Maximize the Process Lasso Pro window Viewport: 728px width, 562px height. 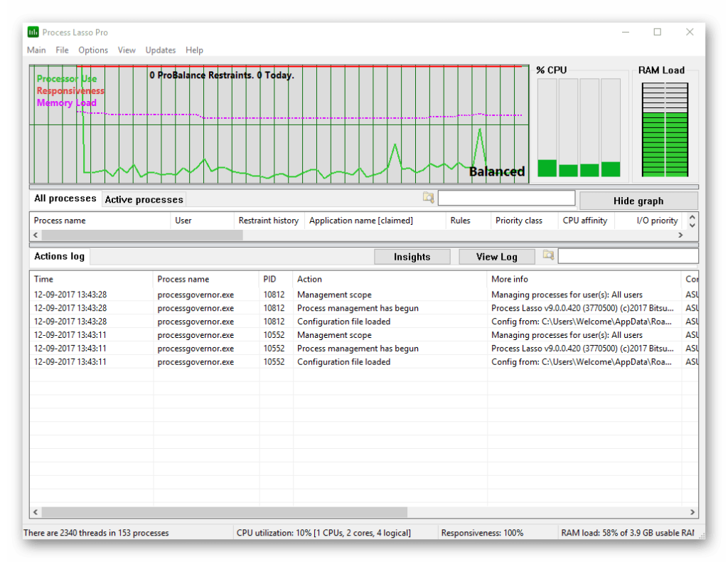(658, 32)
